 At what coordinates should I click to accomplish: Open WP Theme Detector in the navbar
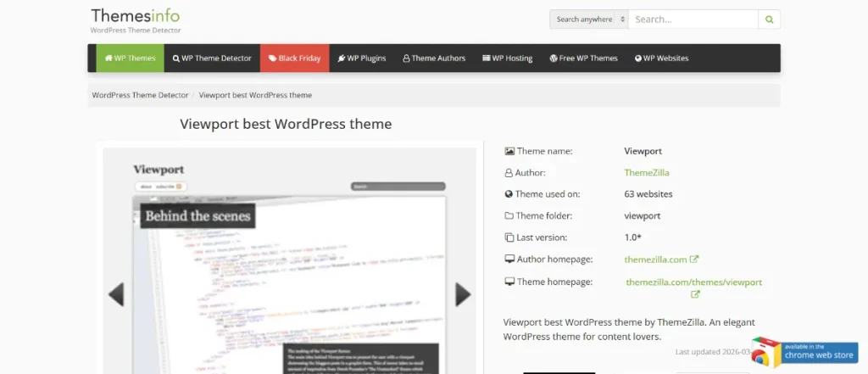tap(212, 59)
